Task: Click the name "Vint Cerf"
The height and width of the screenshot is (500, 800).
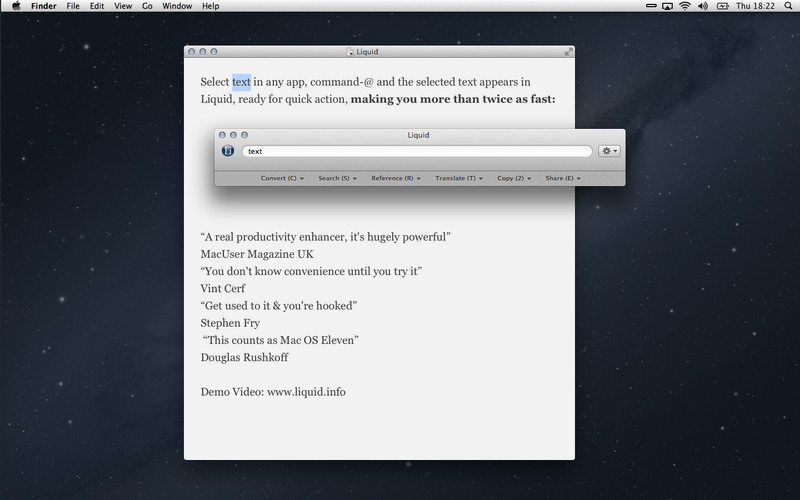Action: (222, 288)
